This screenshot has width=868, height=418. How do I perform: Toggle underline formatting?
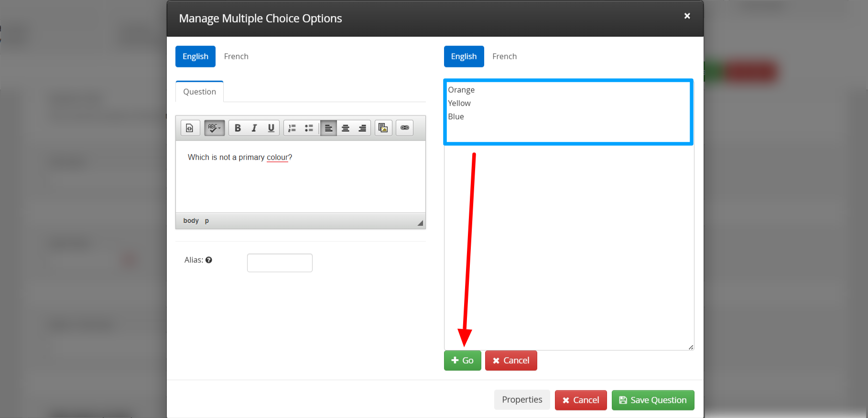[x=271, y=128]
